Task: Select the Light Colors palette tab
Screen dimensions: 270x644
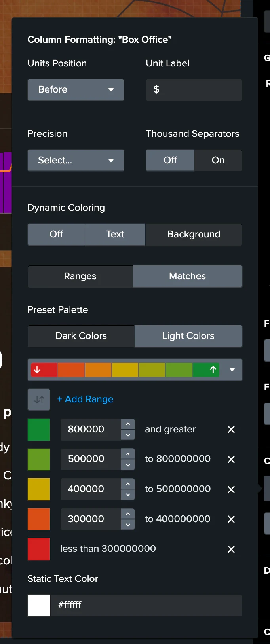Action: click(188, 336)
